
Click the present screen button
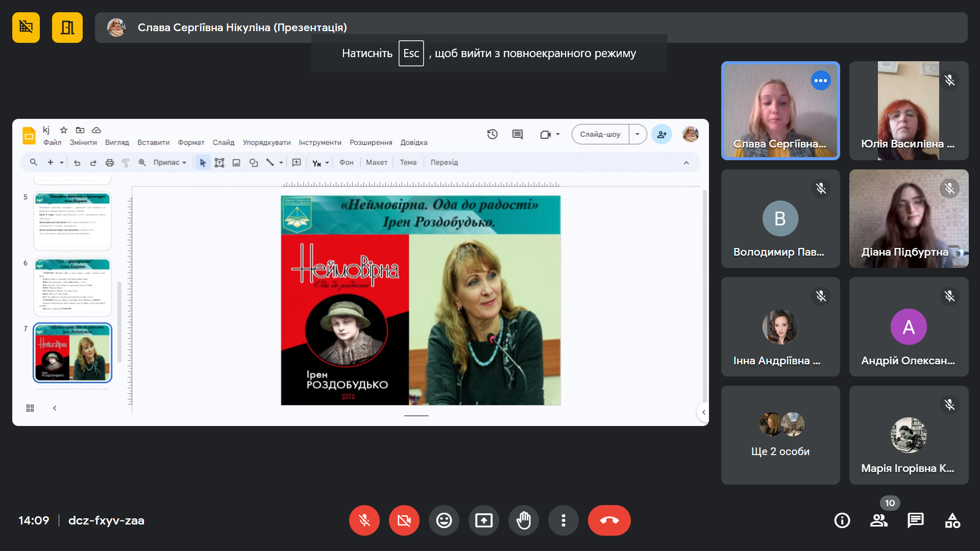(483, 520)
